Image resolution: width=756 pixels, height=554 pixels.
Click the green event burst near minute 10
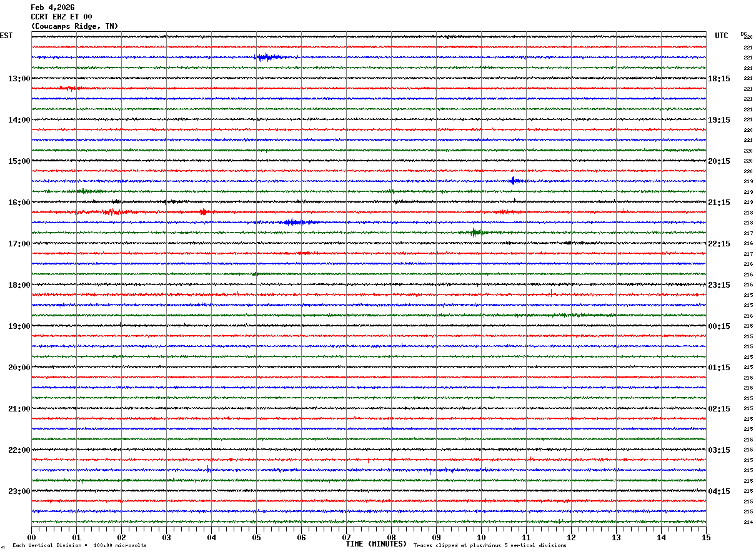point(475,233)
